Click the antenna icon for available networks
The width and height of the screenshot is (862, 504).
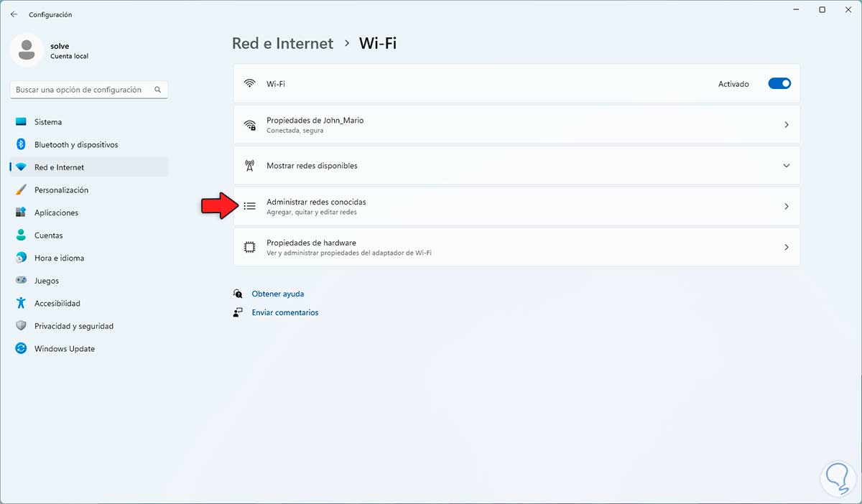pyautogui.click(x=249, y=166)
